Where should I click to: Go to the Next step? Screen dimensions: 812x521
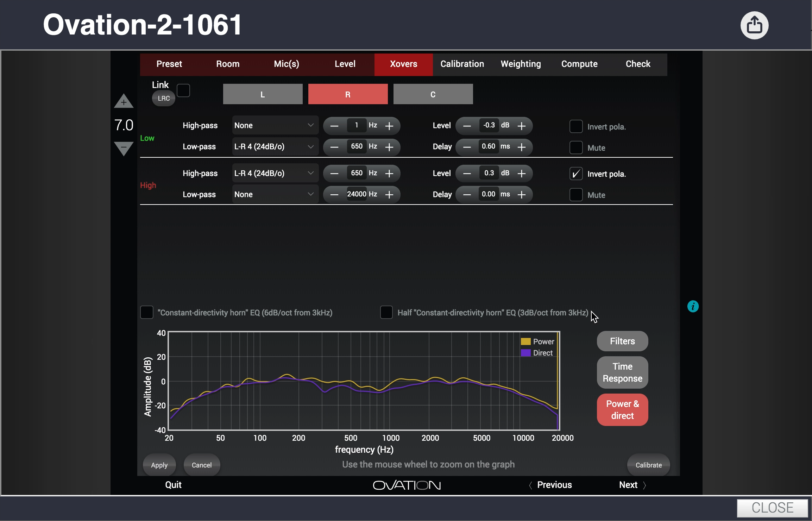coord(632,485)
